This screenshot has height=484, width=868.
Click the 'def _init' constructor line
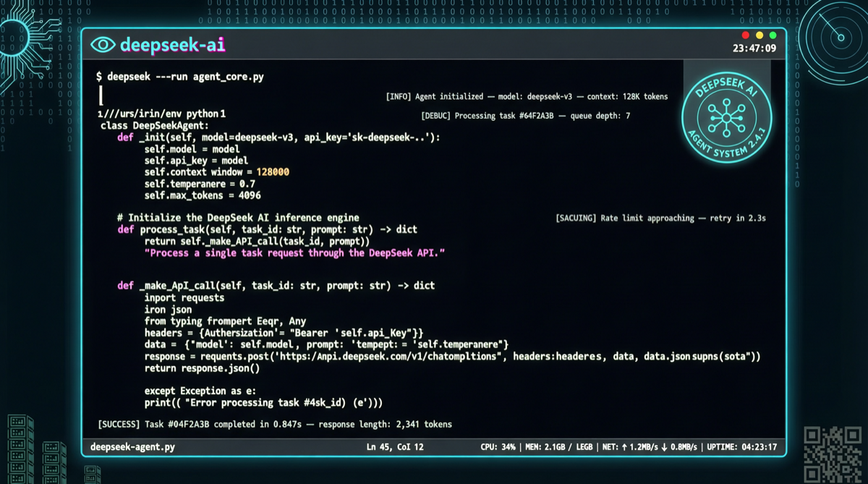click(x=278, y=137)
